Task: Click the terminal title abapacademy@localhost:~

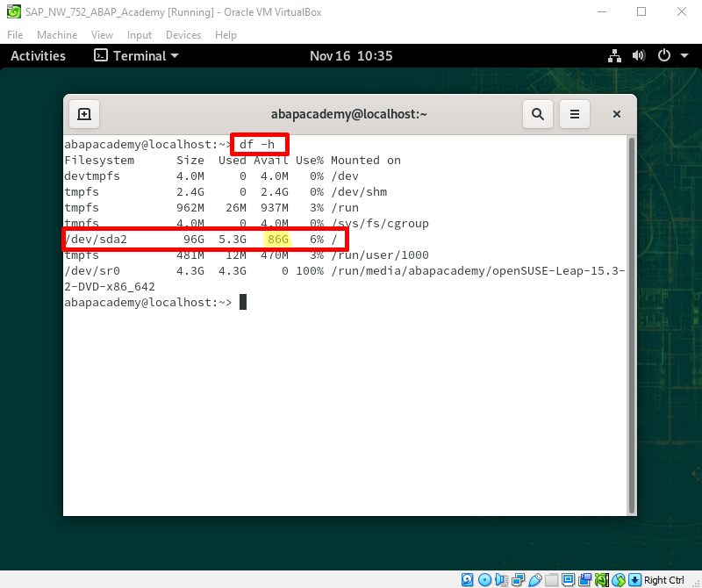Action: click(348, 114)
